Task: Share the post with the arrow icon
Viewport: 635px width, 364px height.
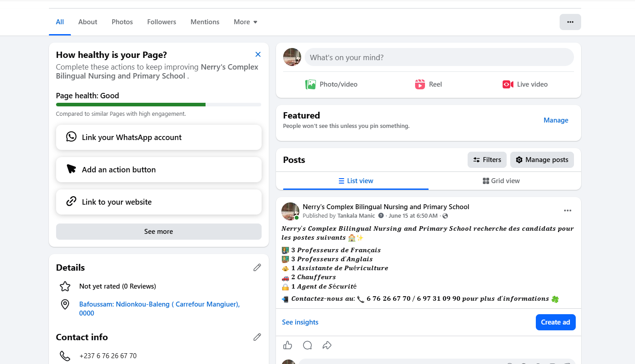Action: (x=327, y=345)
